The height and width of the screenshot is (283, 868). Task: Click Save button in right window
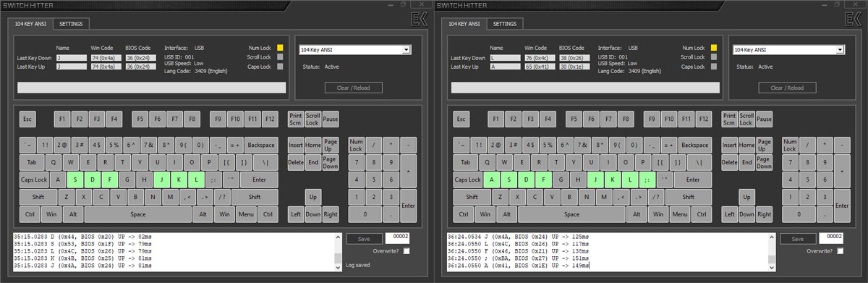point(798,239)
